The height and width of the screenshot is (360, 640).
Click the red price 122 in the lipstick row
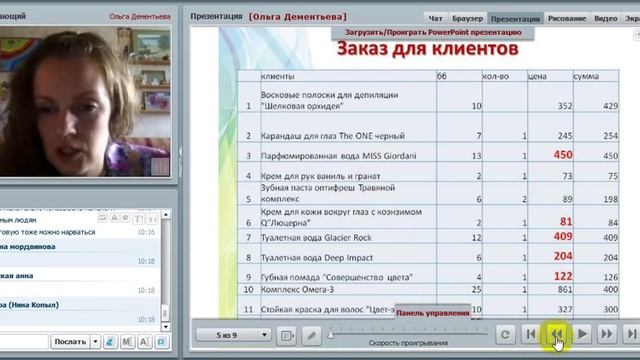click(x=563, y=276)
